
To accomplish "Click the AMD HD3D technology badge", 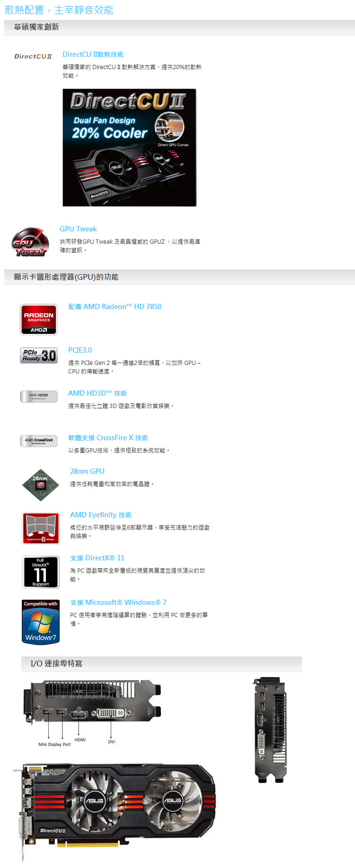I will [x=39, y=396].
